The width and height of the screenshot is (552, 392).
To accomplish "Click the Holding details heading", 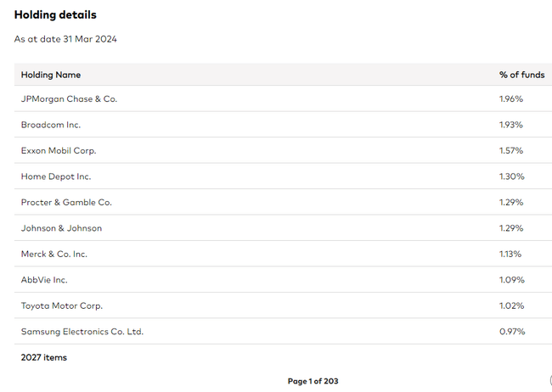I will 55,15.
